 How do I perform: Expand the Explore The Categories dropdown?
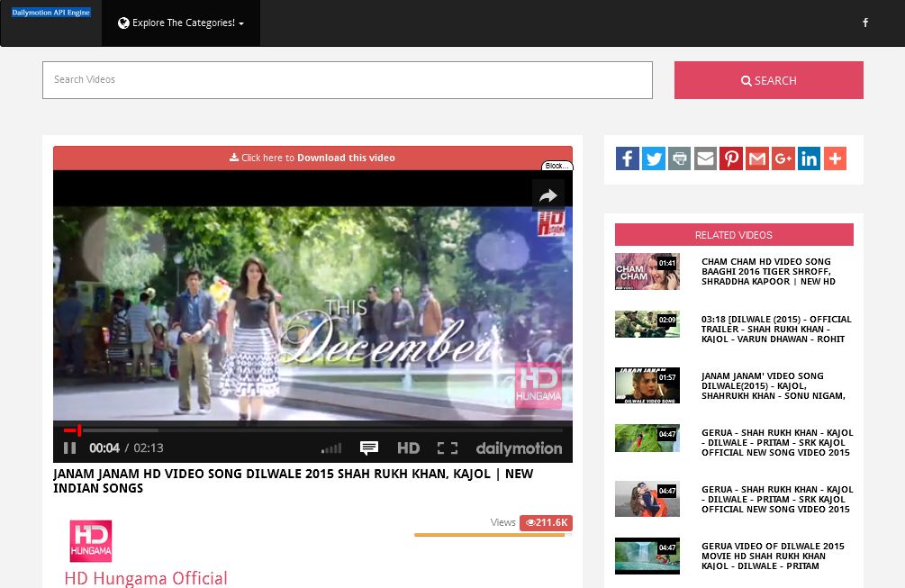181,23
